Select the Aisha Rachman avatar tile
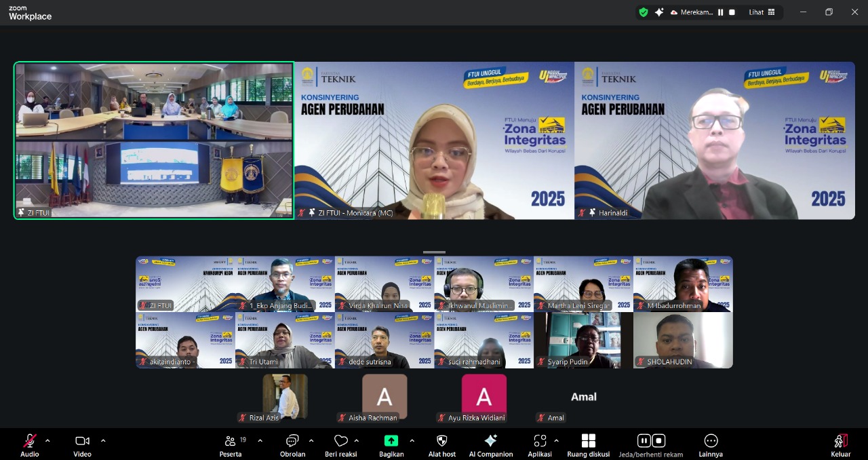Screen dimensions: 868x460 click(x=384, y=397)
